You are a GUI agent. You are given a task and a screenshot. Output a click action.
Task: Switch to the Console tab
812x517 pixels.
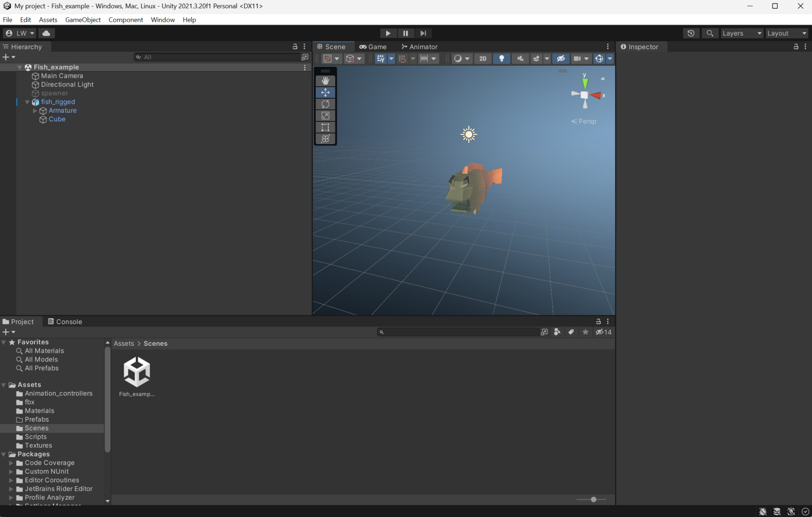tap(65, 322)
